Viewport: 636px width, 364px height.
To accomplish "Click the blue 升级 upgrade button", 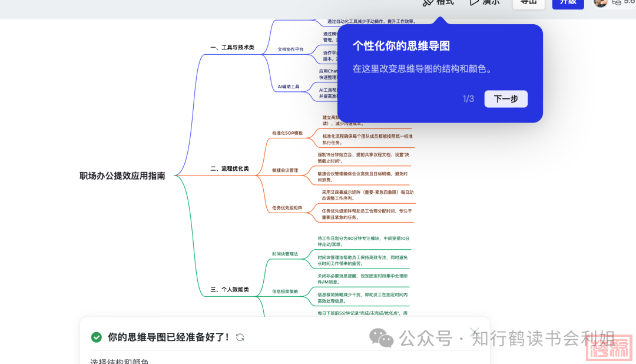I will tap(568, 4).
